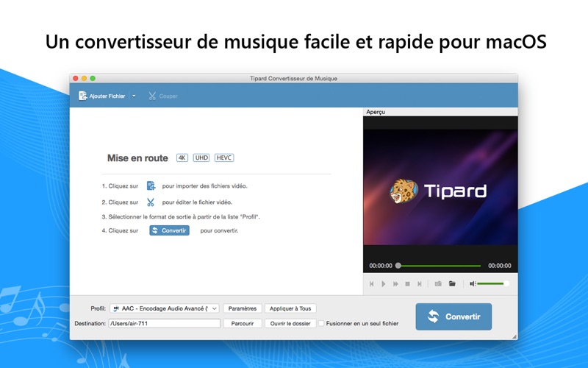Enable Fusionner en un seul fichier checkbox
The height and width of the screenshot is (368, 588).
[321, 323]
